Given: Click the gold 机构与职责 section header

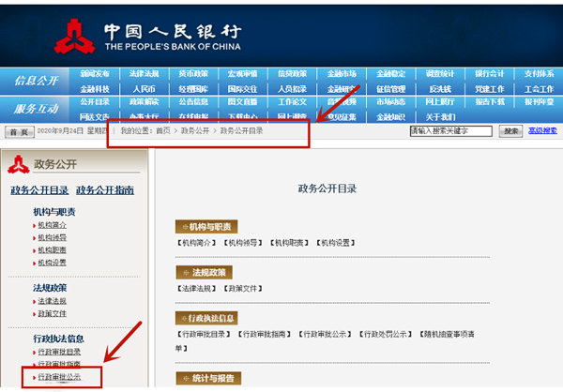Looking at the screenshot, I should [x=206, y=227].
